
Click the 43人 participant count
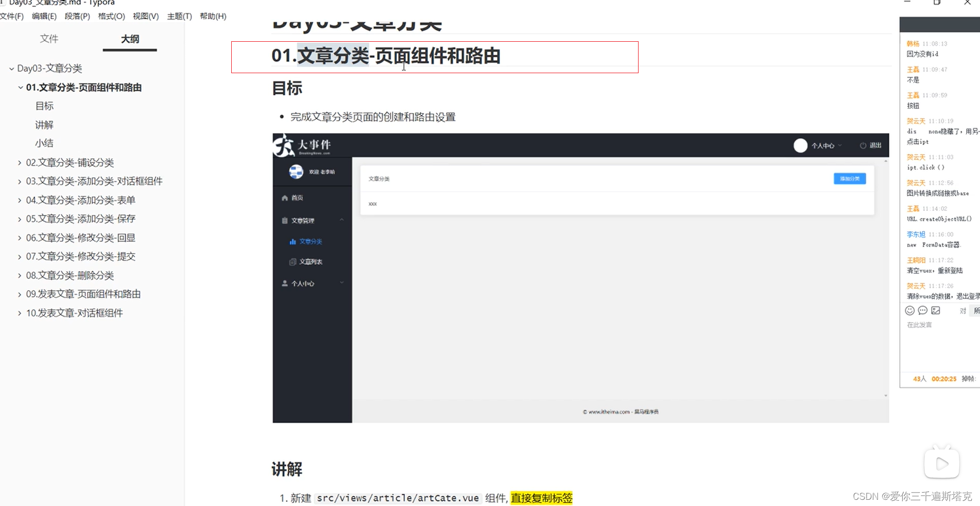coord(919,379)
